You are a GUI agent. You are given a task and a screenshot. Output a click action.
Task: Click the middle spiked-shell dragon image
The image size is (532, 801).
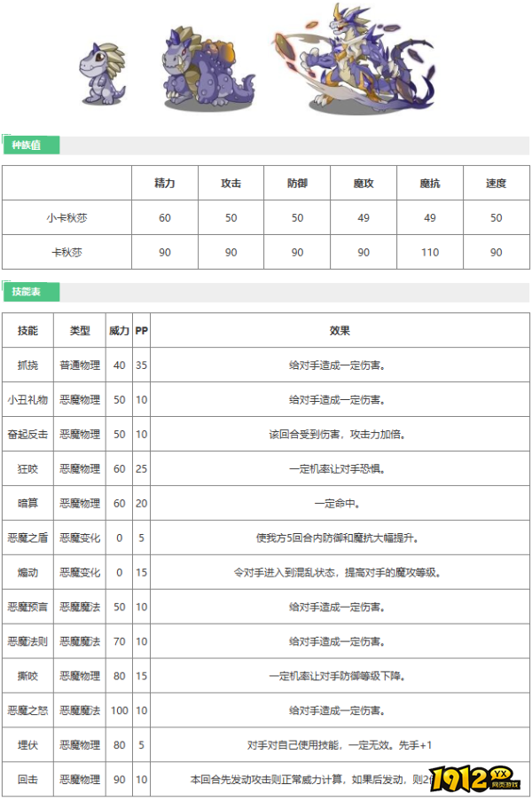(208, 68)
